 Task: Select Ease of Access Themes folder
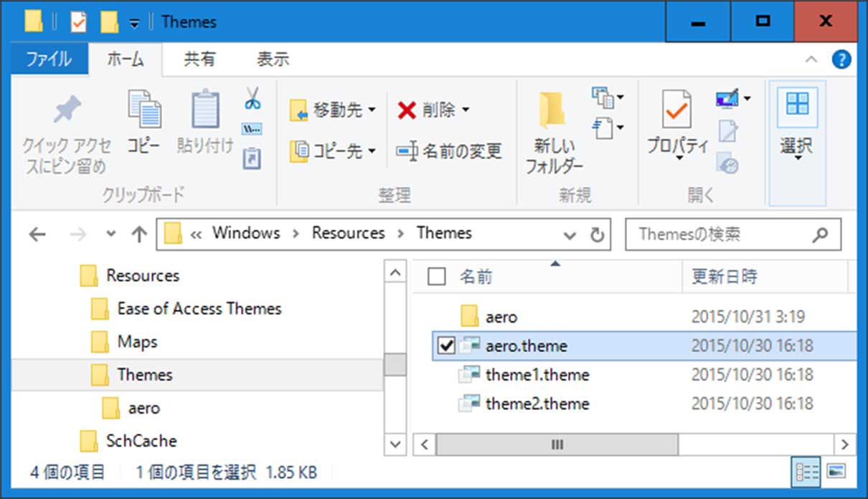[199, 308]
